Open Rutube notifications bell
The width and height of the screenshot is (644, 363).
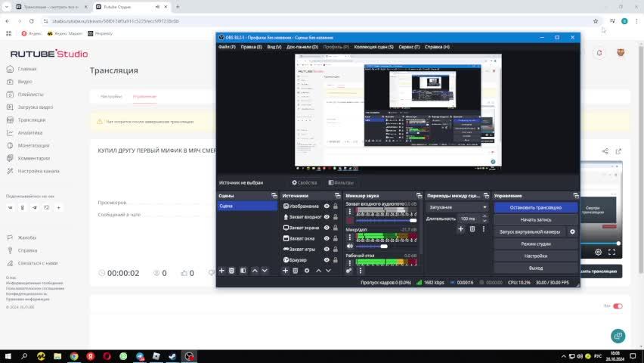pos(599,53)
